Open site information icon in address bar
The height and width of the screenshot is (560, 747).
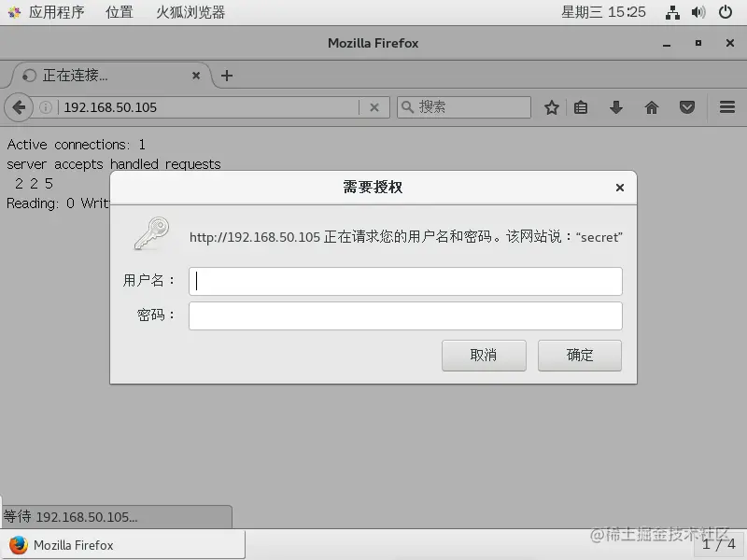click(x=46, y=107)
